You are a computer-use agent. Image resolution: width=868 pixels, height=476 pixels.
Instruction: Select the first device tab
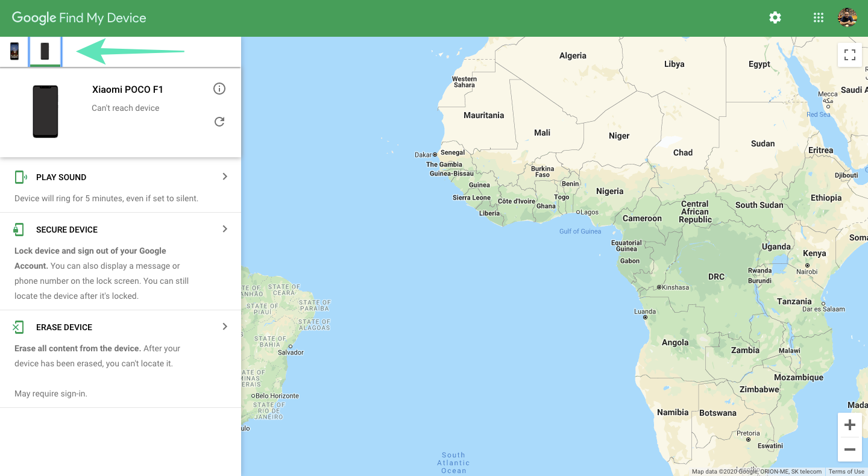14,51
